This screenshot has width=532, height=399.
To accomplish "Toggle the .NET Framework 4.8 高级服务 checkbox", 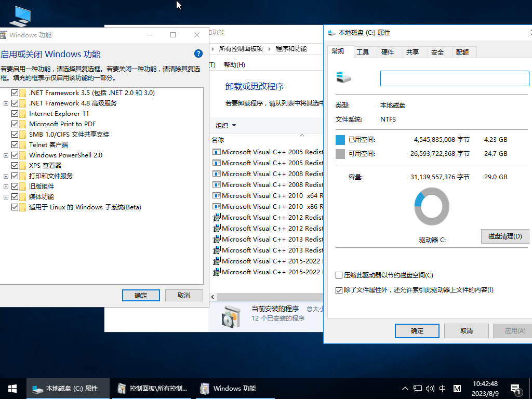I will (x=15, y=103).
